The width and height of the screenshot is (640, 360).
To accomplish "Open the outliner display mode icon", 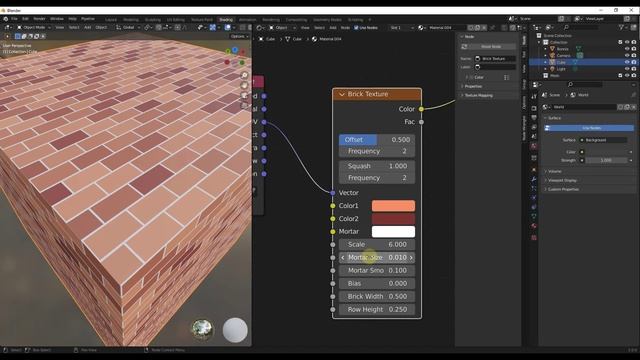I will pos(549,28).
